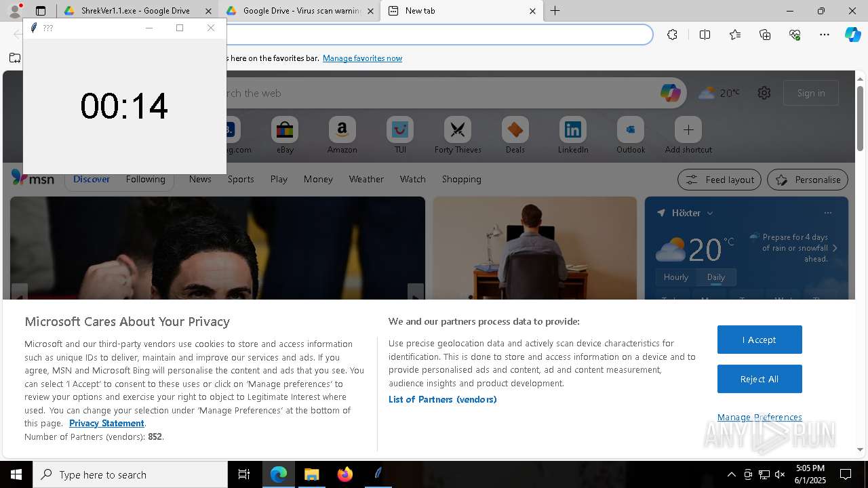
Task: Open File Explorer from taskbar
Action: click(x=312, y=474)
